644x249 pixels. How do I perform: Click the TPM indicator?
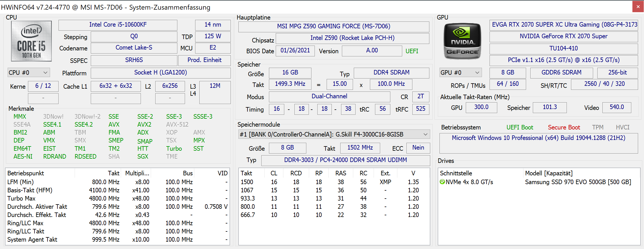click(x=598, y=127)
